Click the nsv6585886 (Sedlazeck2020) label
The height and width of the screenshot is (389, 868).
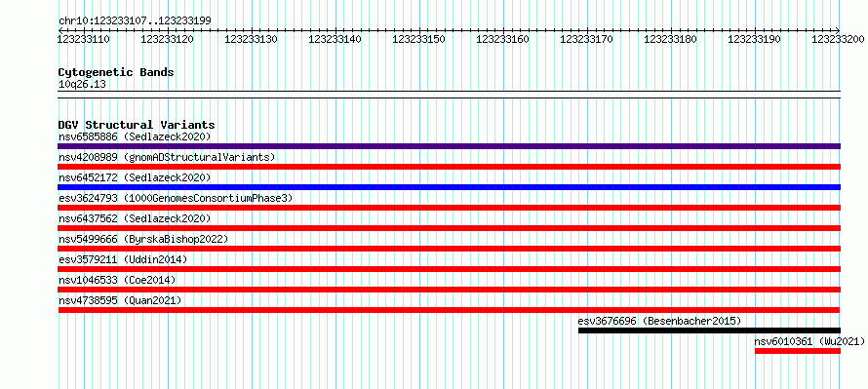pyautogui.click(x=135, y=136)
